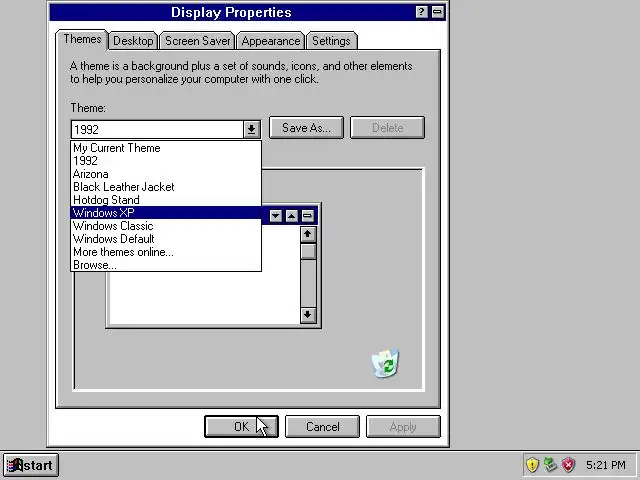Screen dimensions: 640x480
Task: Click the Theme combo box showing 1992
Action: (x=166, y=129)
